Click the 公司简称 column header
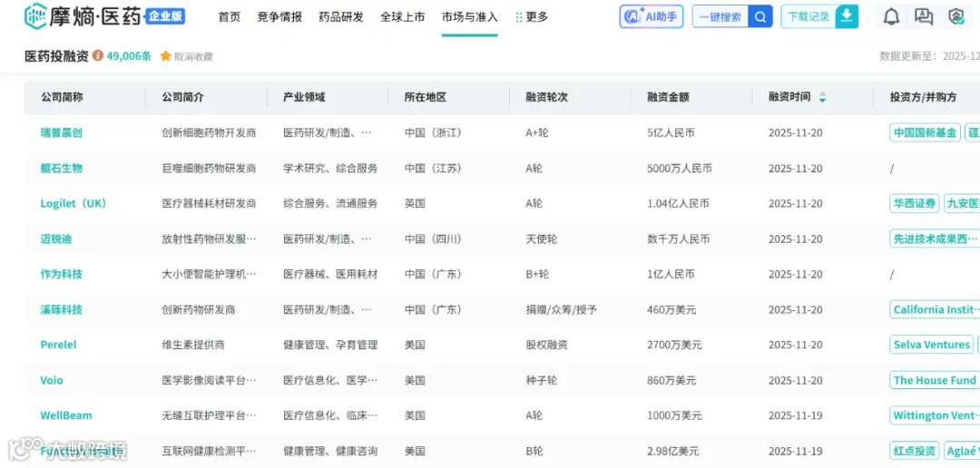Screen dimensions: 980x468 62,97
